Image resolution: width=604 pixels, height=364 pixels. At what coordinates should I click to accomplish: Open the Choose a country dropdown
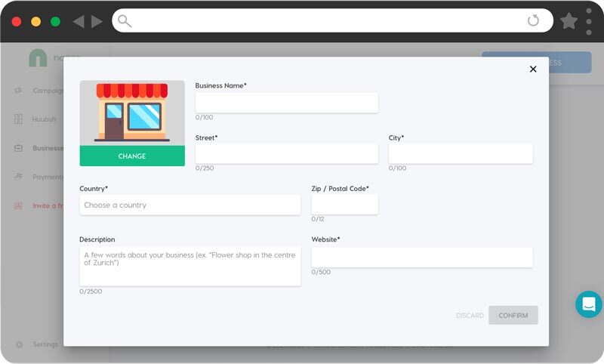pyautogui.click(x=190, y=205)
